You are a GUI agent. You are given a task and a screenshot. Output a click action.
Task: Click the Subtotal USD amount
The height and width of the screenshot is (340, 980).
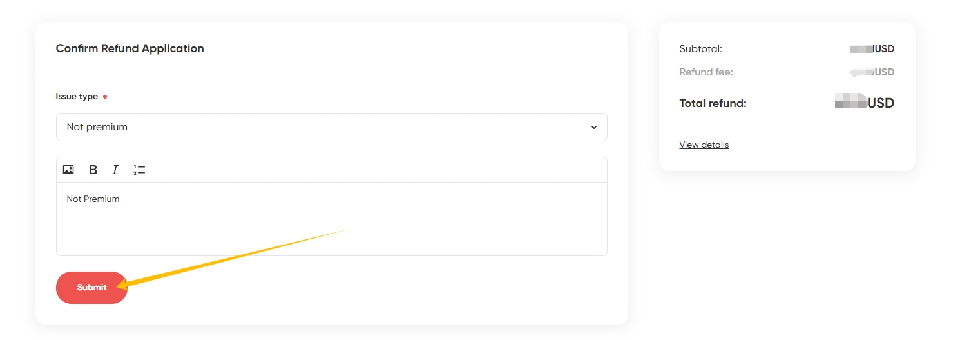872,49
